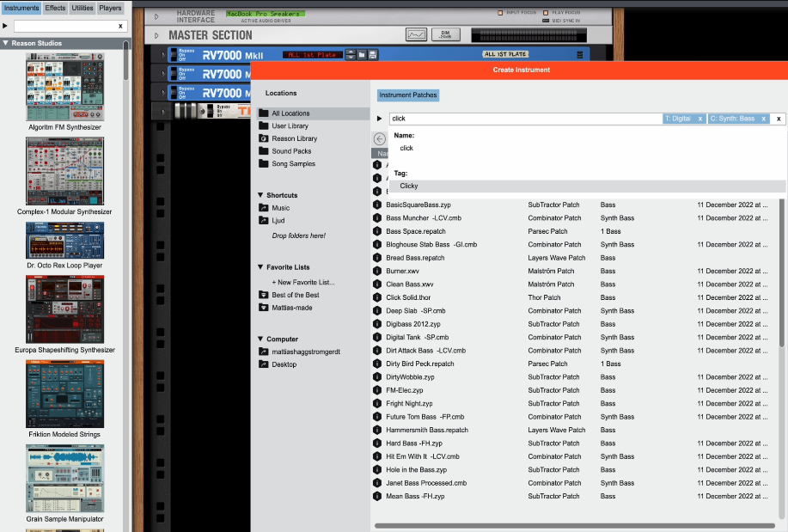Switch to the Players tab

(110, 8)
